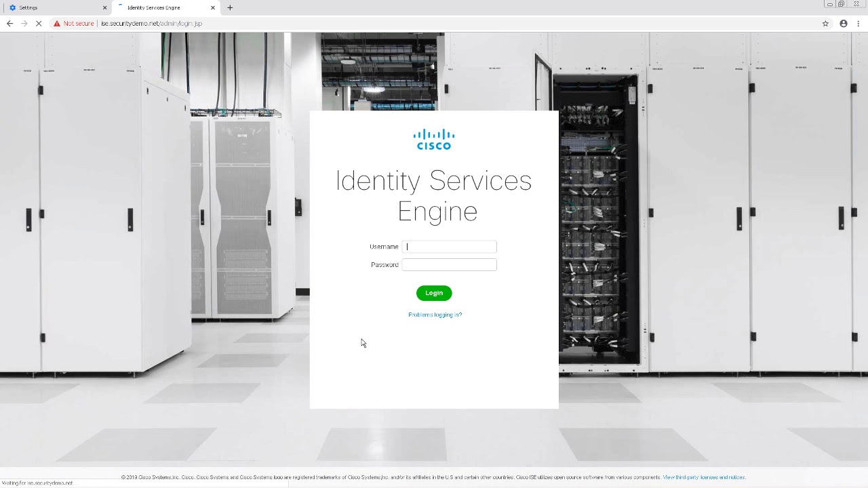Close the Identity Services Engine tab

coord(213,7)
